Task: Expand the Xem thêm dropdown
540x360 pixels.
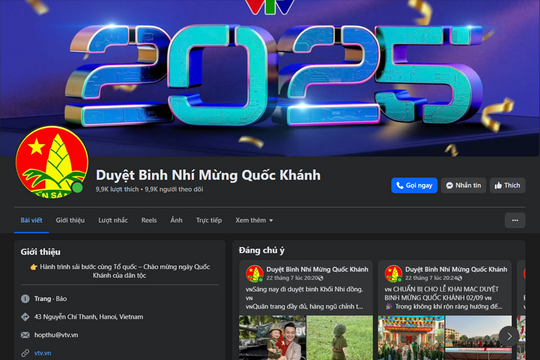Action: (x=254, y=220)
